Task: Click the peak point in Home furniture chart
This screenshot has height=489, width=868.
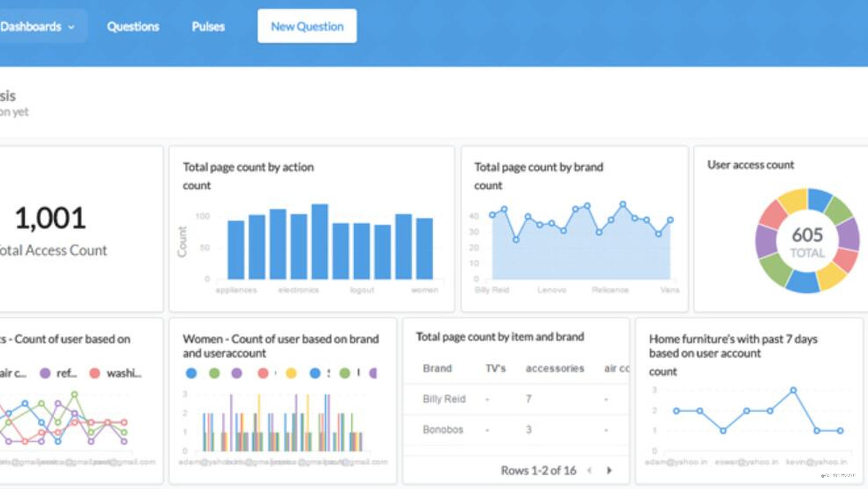Action: (x=793, y=390)
